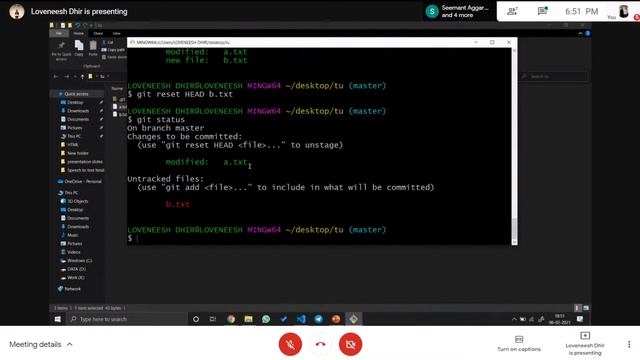This screenshot has width=640, height=360.
Task: Collapse the Explorer ribbon with the chevron
Action: [580, 33]
